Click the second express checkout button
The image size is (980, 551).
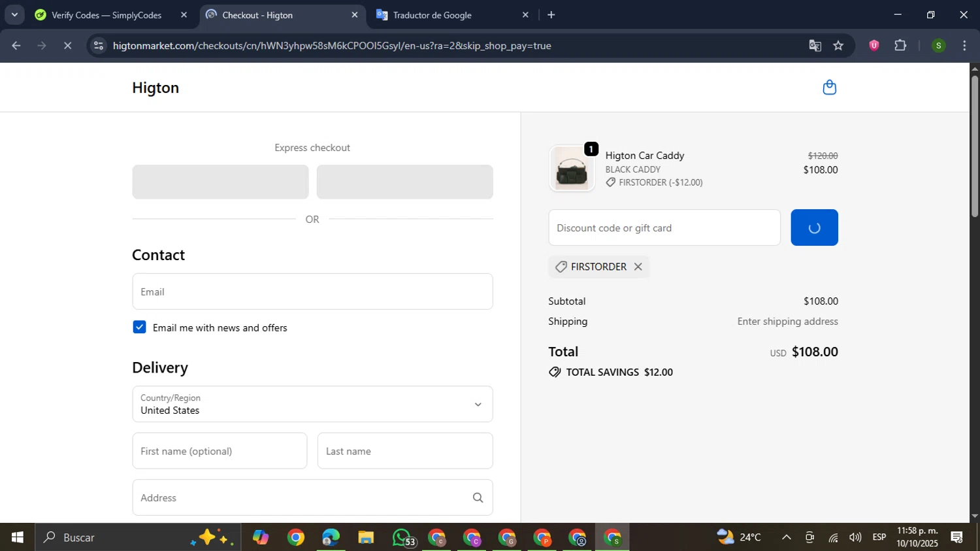point(404,182)
